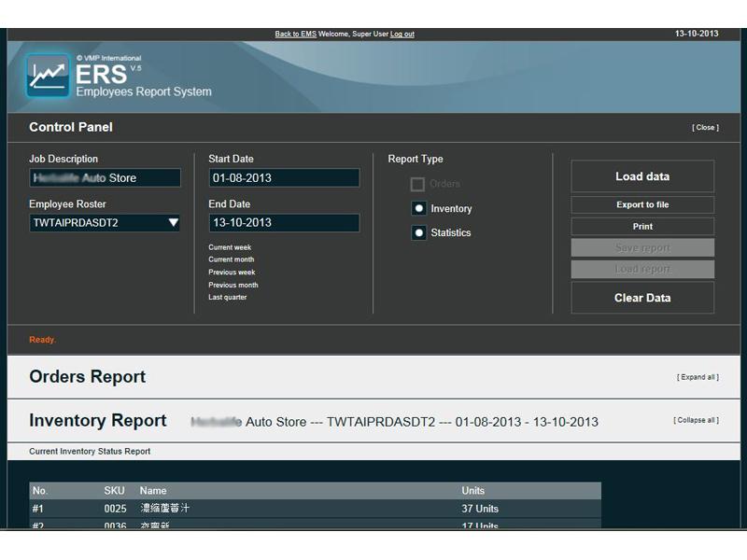Close the Control Panel section
747x560 pixels.
click(705, 128)
